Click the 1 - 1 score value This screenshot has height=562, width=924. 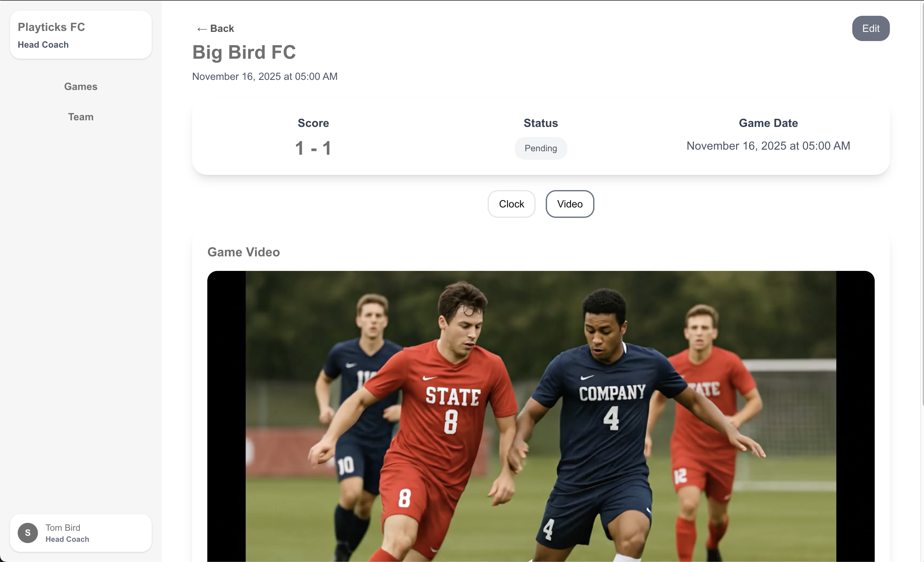(313, 148)
